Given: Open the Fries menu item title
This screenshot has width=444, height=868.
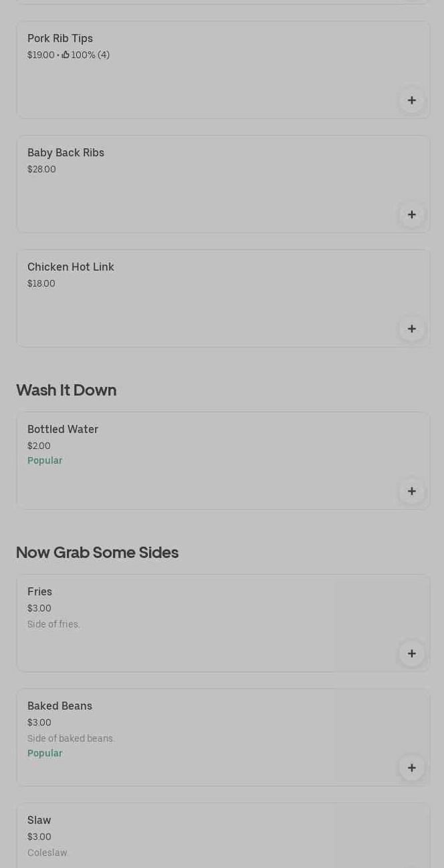Looking at the screenshot, I should [x=39, y=592].
